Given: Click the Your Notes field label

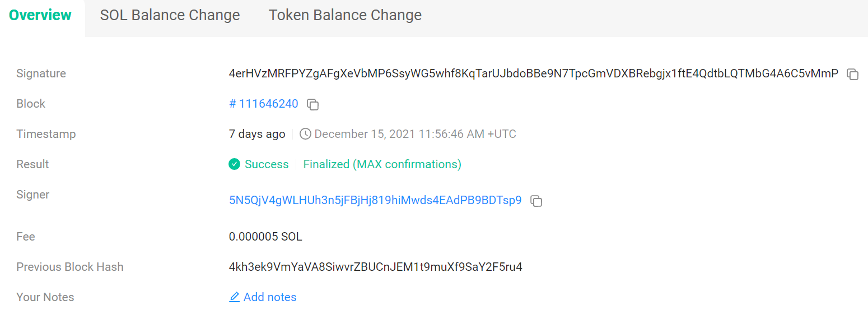Looking at the screenshot, I should (x=45, y=297).
